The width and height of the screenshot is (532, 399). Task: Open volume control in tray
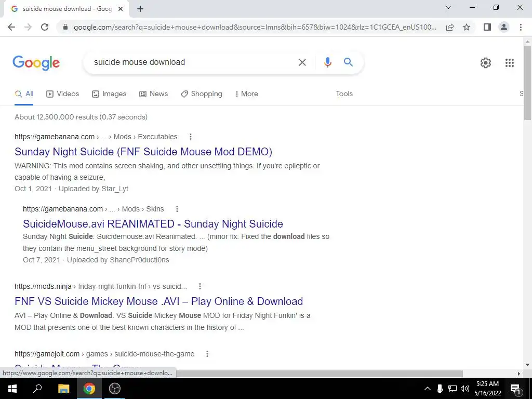(465, 389)
